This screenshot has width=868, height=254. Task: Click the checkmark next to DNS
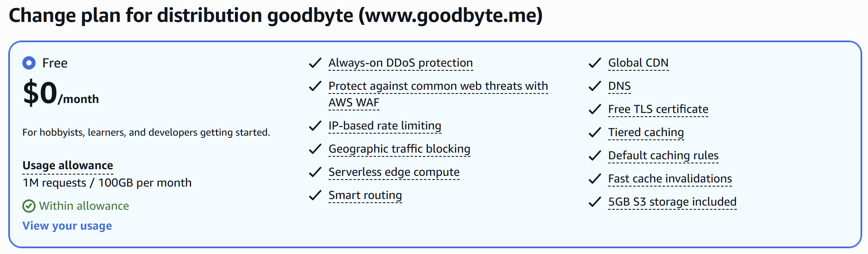click(x=595, y=86)
